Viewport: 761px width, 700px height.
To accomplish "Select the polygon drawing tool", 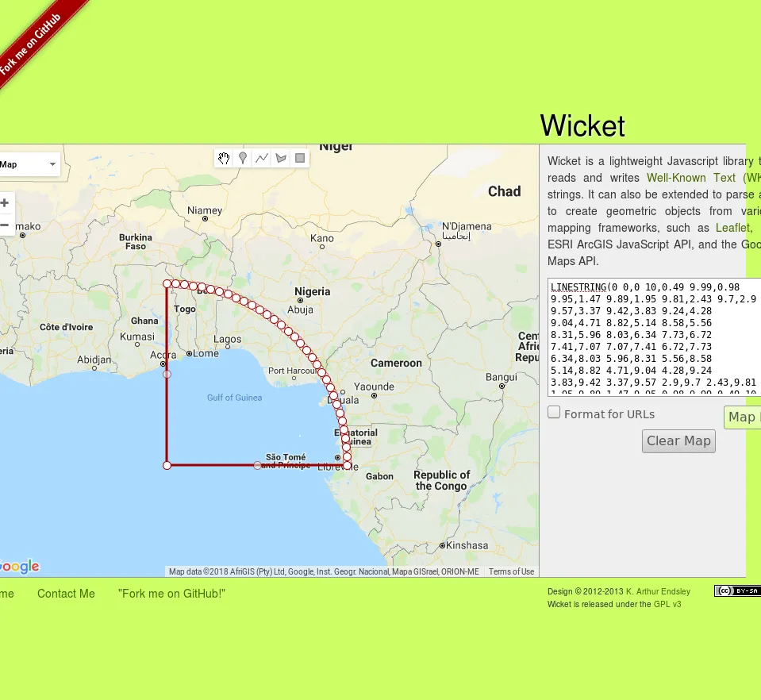I will tap(281, 158).
